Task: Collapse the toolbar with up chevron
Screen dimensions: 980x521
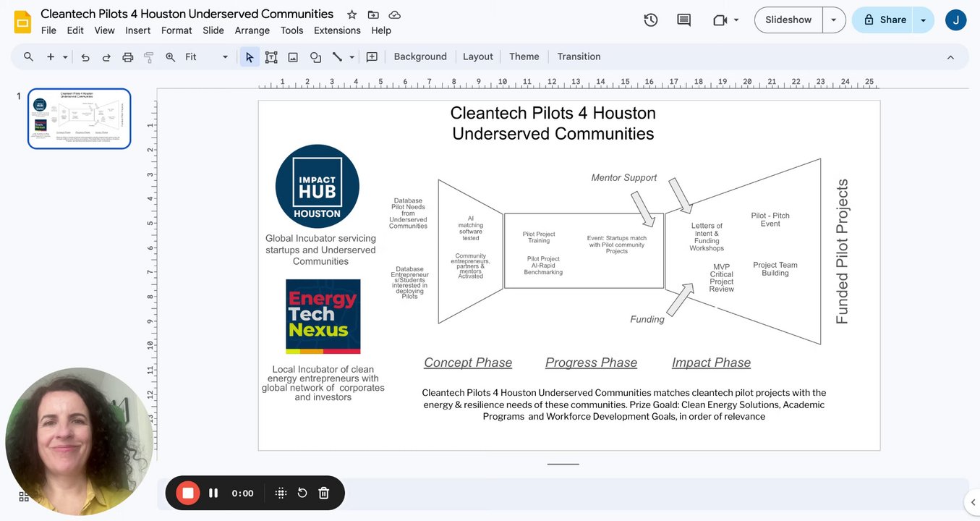Action: pyautogui.click(x=950, y=57)
